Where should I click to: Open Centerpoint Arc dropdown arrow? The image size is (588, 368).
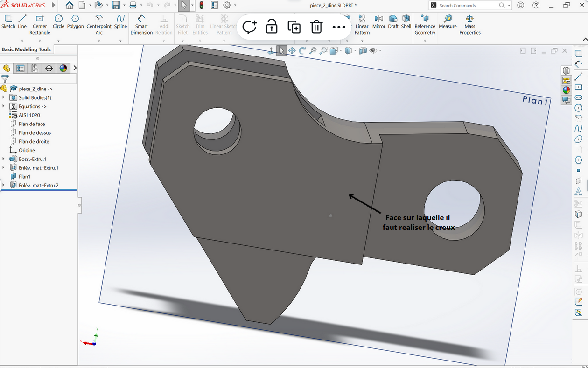point(99,41)
